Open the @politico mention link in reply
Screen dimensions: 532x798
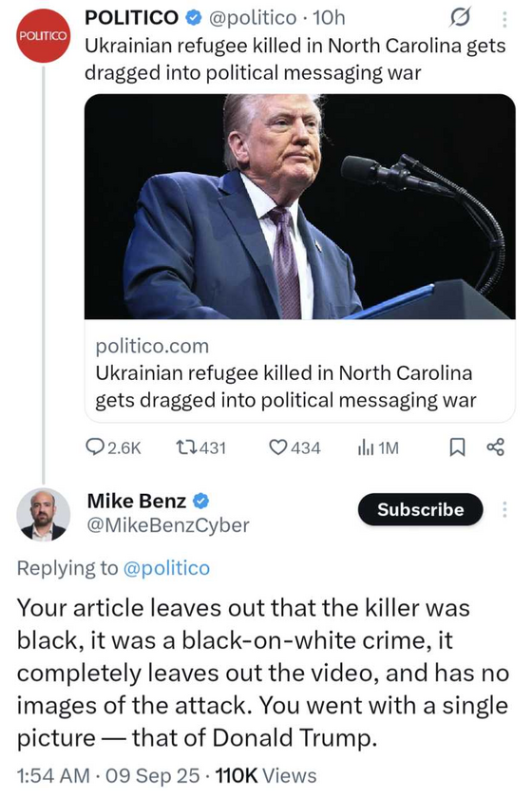167,568
